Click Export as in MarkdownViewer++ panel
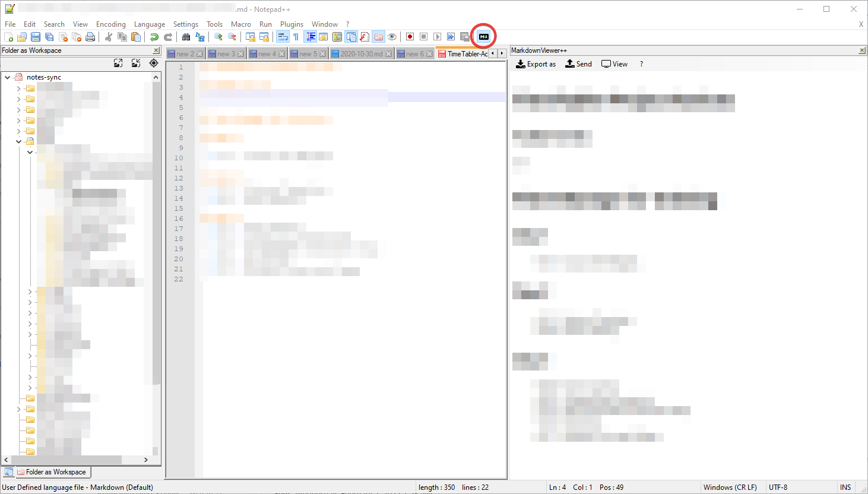 [536, 64]
